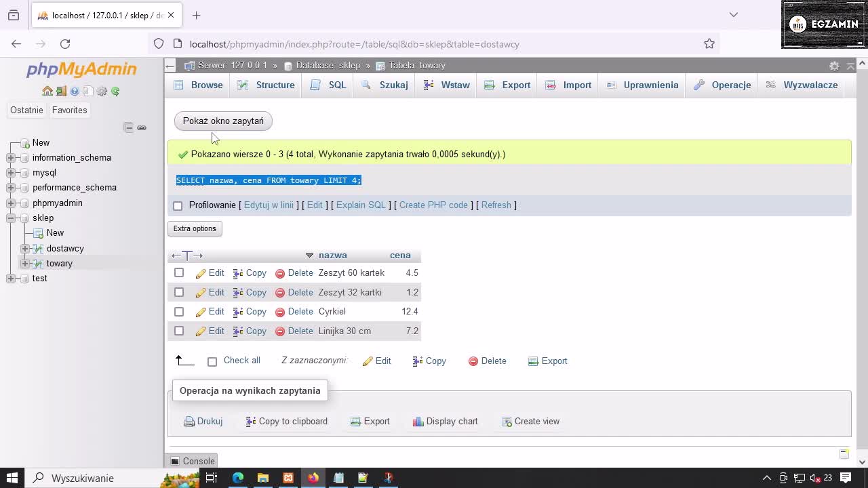Open the Structure tab
868x488 pixels.
(x=266, y=85)
